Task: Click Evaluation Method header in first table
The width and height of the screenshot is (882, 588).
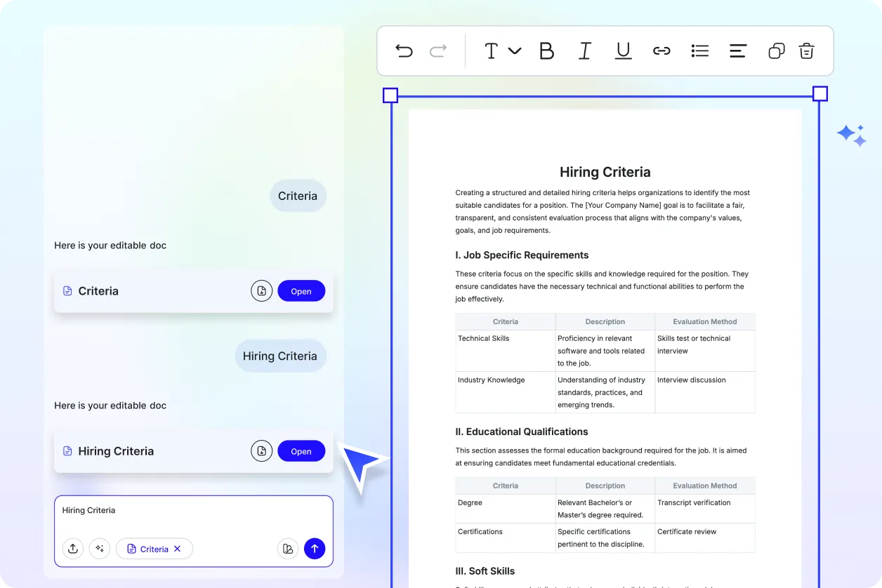Action: [705, 322]
